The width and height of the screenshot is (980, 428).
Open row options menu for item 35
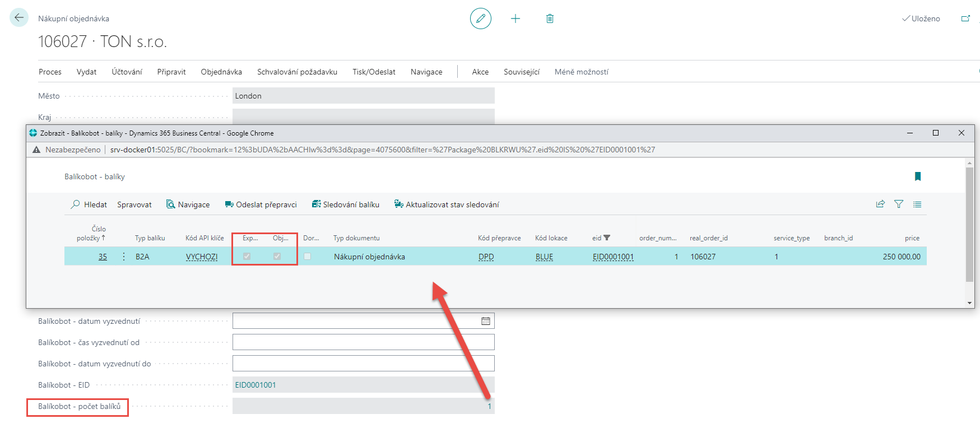click(x=124, y=257)
